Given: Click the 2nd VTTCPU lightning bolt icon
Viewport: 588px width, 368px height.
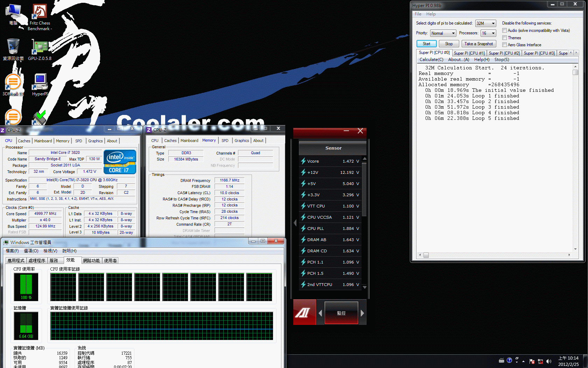Looking at the screenshot, I should (x=303, y=285).
